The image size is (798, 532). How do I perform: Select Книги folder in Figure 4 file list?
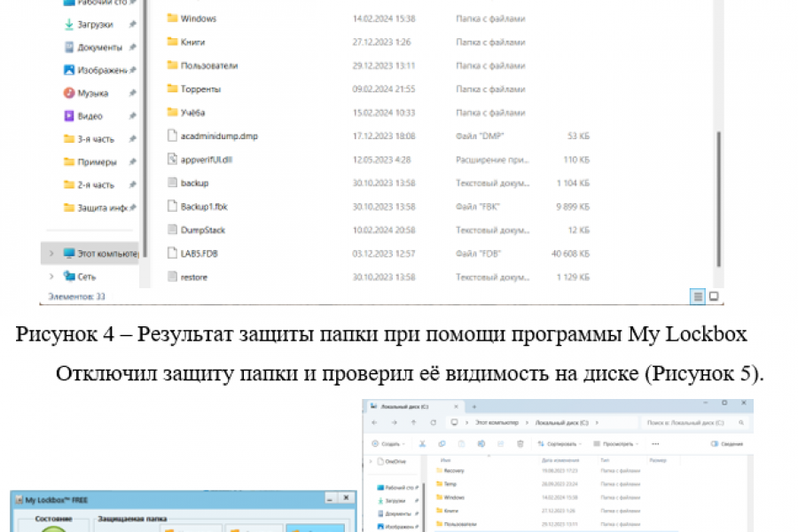coord(186,42)
